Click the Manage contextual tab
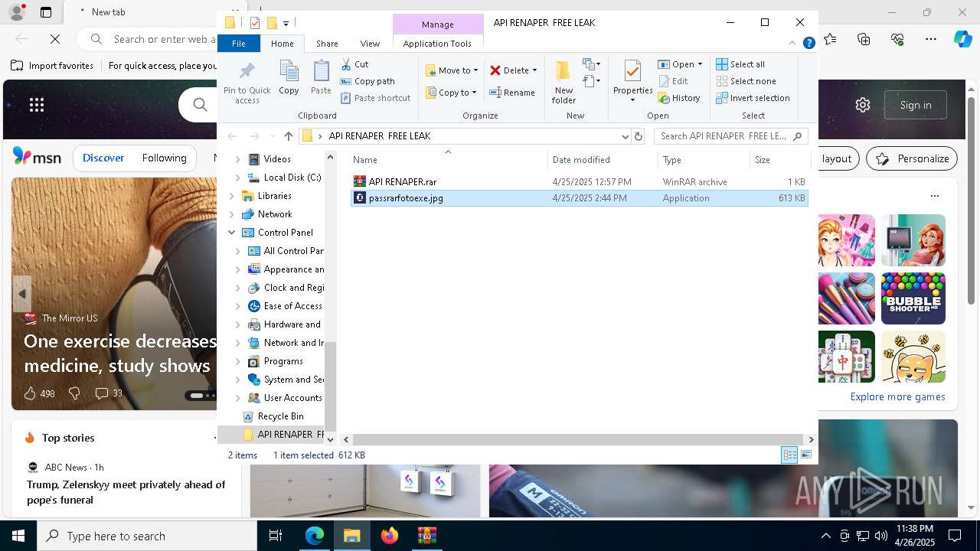Screen dimensions: 980x551 (438, 24)
